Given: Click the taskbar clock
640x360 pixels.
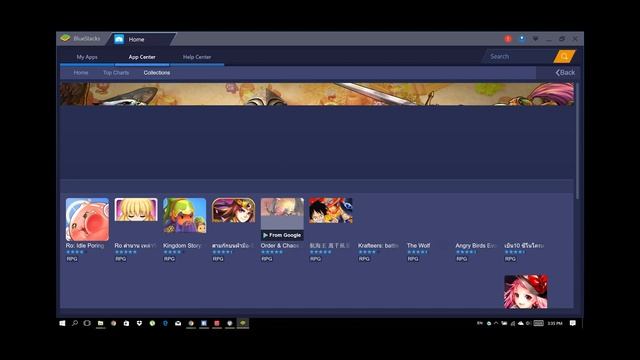Looking at the screenshot, I should 555,323.
